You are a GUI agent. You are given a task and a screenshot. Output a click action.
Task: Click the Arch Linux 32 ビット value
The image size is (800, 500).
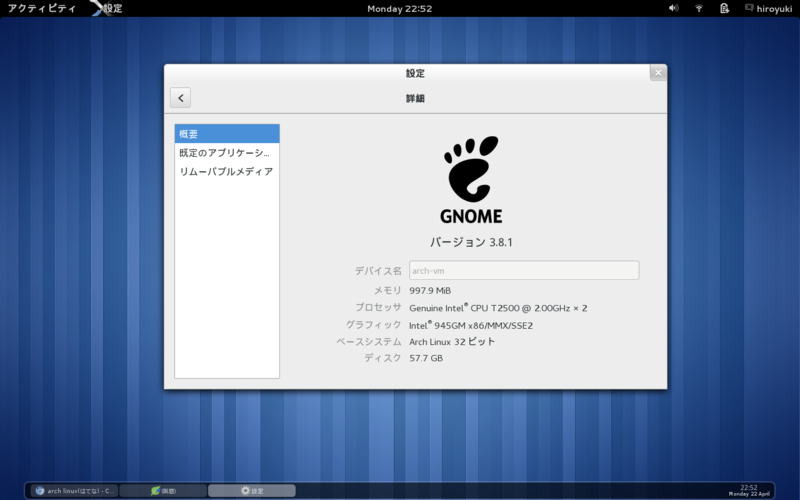click(452, 342)
